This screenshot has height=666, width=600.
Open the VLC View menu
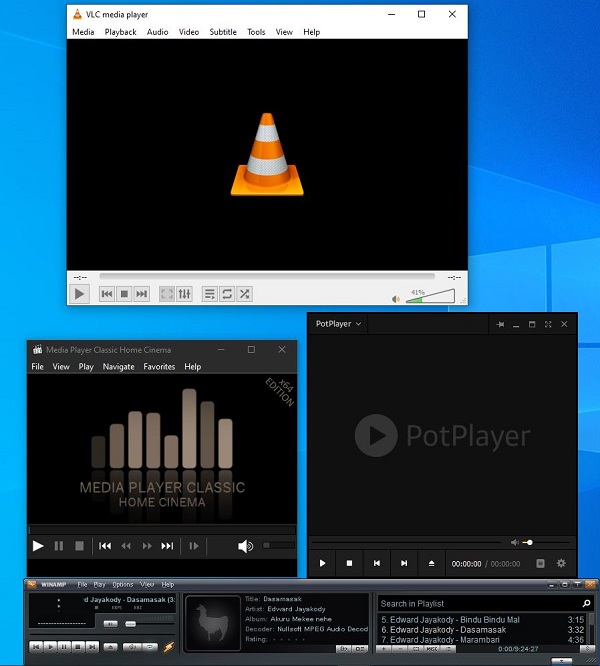click(x=284, y=32)
